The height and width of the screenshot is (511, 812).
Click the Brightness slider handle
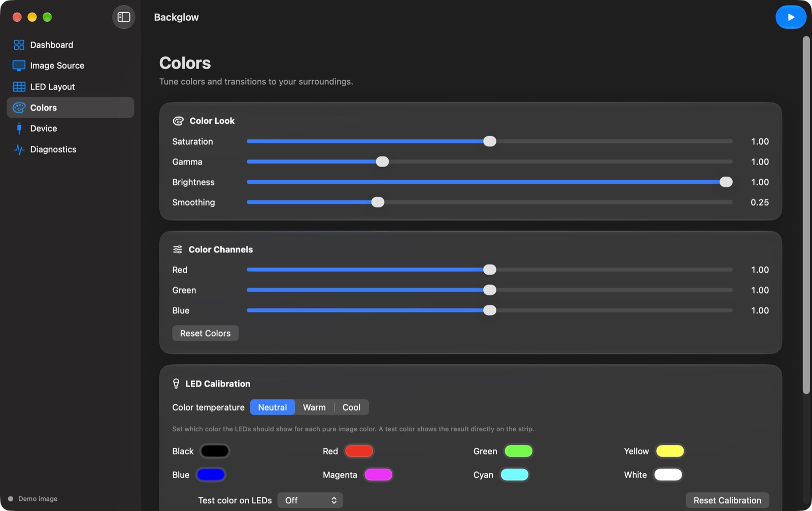tap(726, 182)
